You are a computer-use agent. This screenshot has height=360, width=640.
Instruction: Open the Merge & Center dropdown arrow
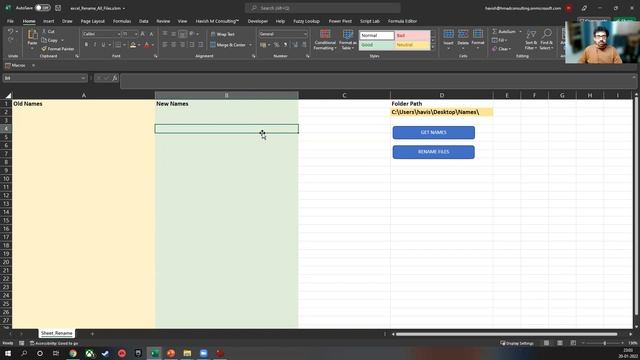pos(250,45)
